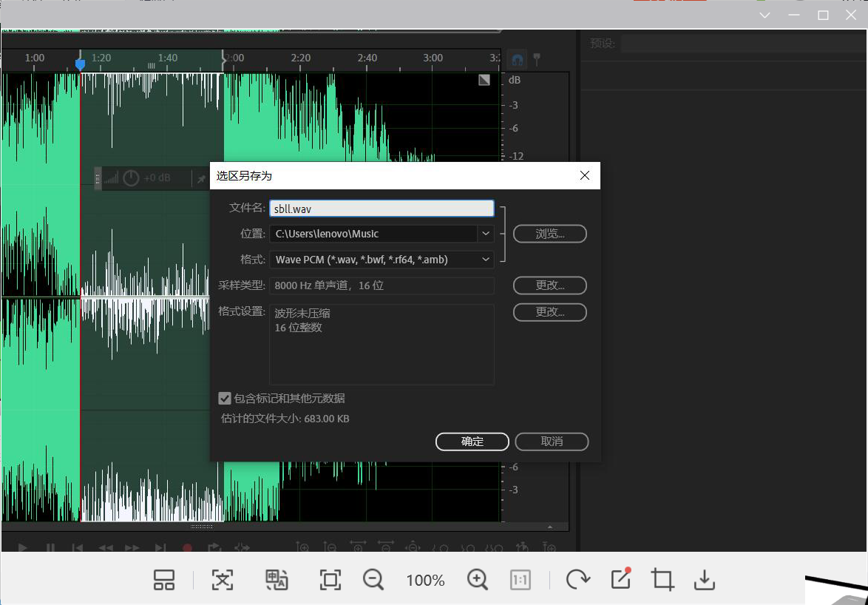Click the 确定 button
This screenshot has width=868, height=605.
point(472,441)
